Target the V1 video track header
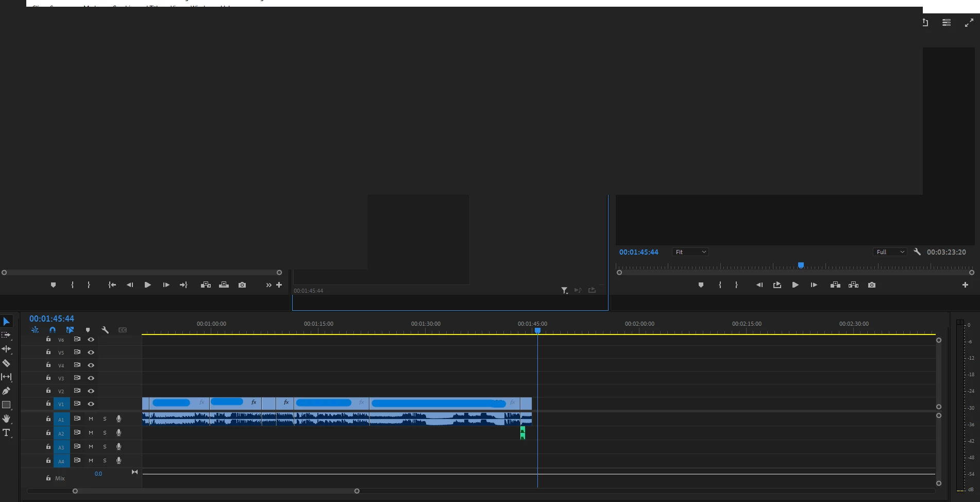This screenshot has height=502, width=980. [61, 404]
